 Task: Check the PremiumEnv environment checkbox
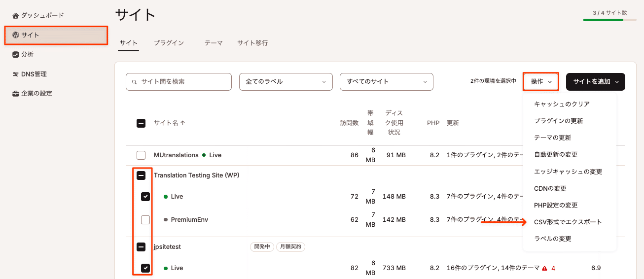(x=145, y=220)
